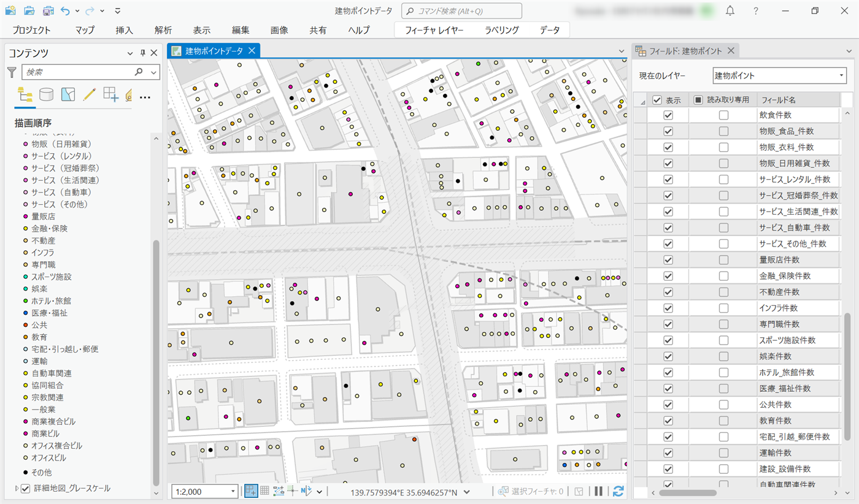Uncheck visible checkbox for 飲食件数 field
859x504 pixels.
coord(668,115)
